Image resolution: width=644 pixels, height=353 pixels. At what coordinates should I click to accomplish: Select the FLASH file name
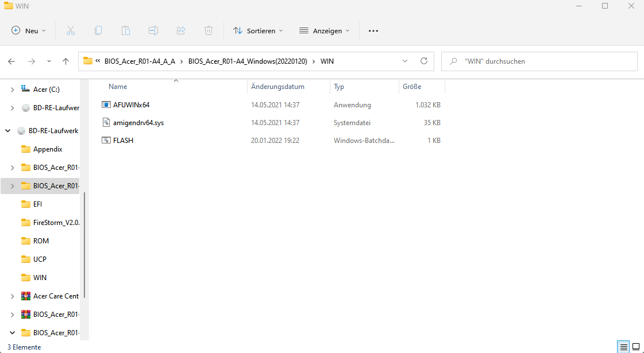(x=123, y=141)
